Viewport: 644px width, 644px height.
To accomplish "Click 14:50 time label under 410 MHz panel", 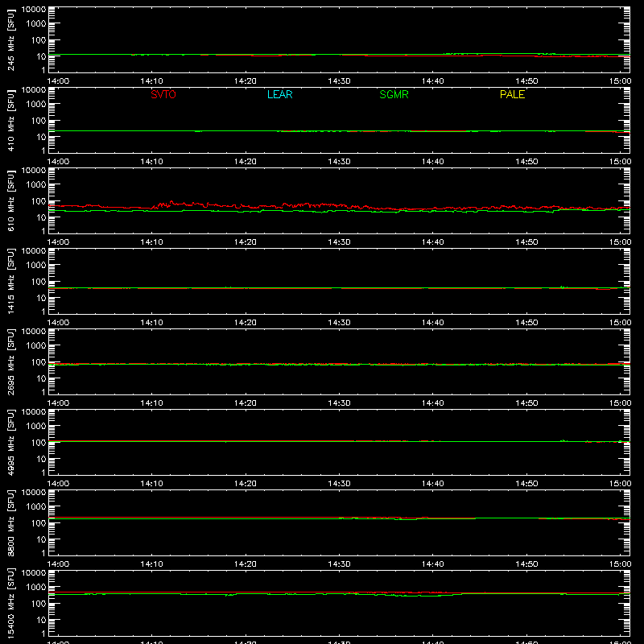I will [x=526, y=162].
